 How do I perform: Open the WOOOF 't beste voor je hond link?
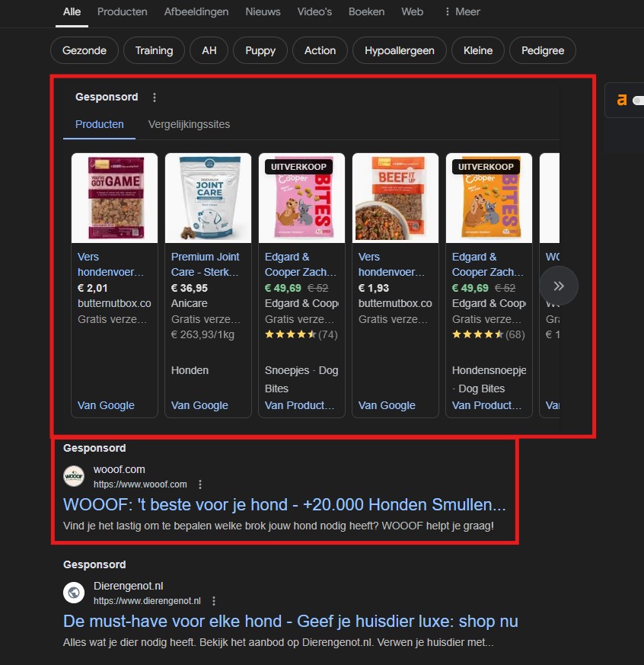click(x=284, y=504)
